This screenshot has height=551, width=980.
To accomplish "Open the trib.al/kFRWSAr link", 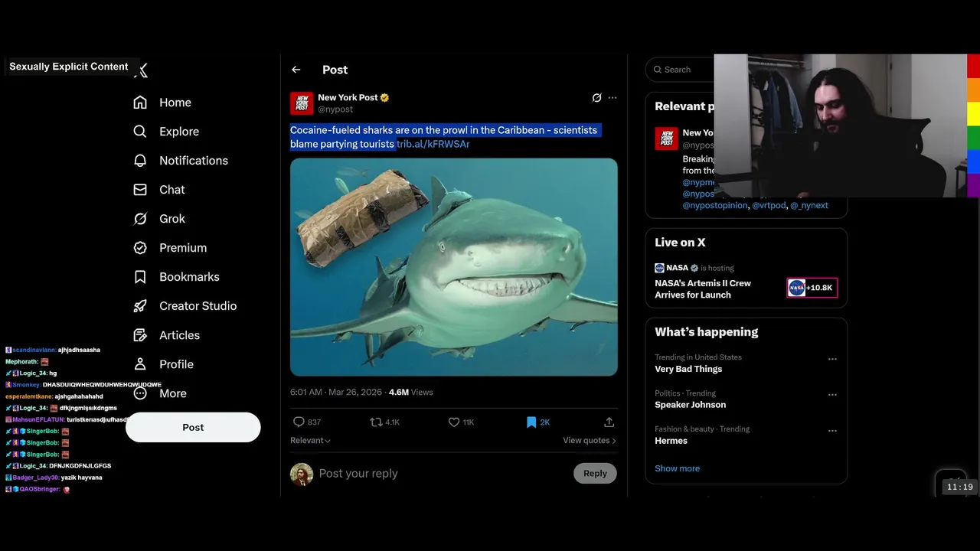I will (x=433, y=144).
